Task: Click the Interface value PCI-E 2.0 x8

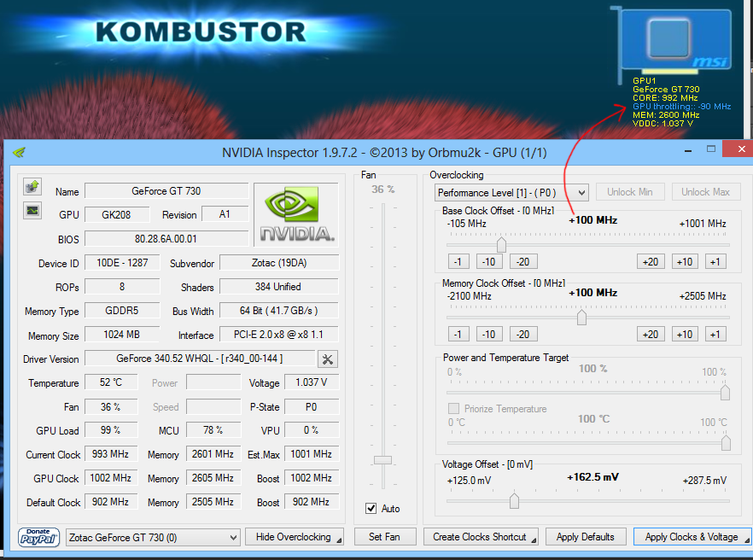Action: click(x=279, y=335)
